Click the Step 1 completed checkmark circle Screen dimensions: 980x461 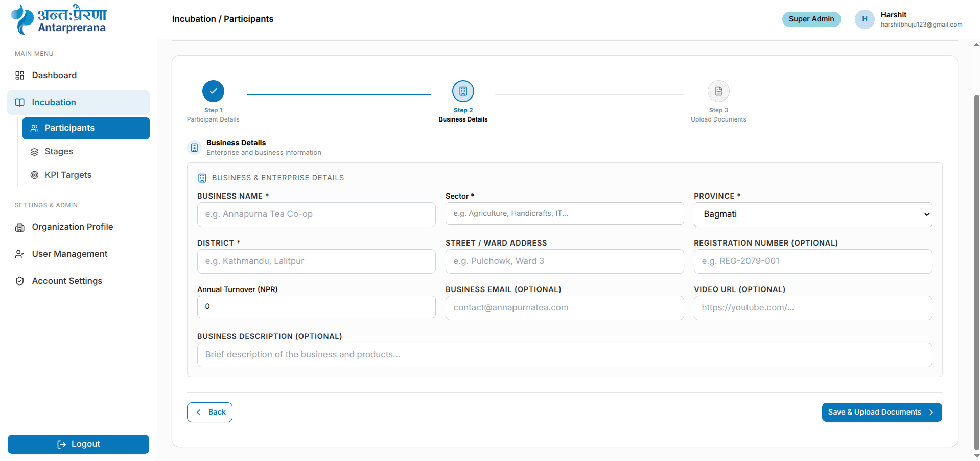213,91
